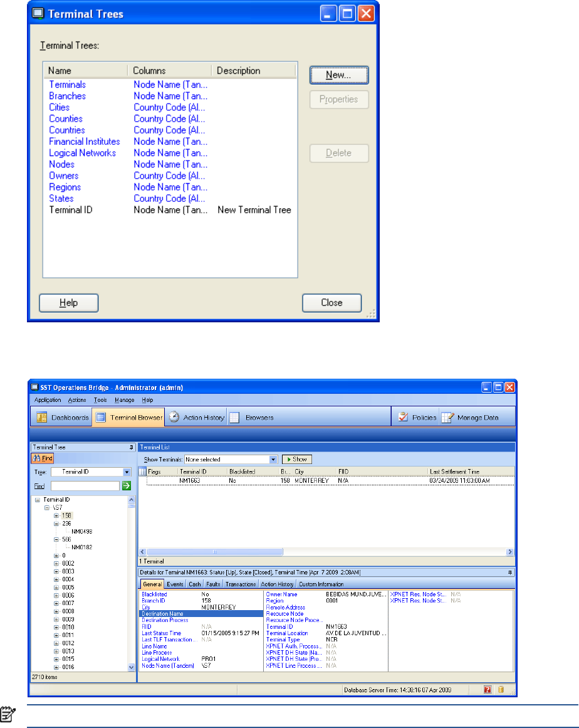This screenshot has height=728, width=579.
Task: Click the terminal tree scroll up arrow
Action: 132,500
